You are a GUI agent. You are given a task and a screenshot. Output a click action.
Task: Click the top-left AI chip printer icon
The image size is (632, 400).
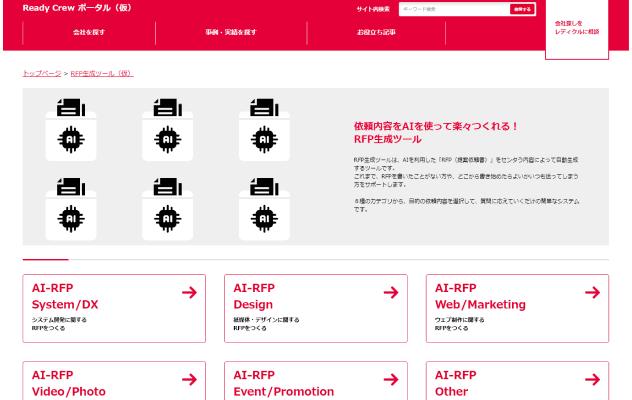point(70,126)
